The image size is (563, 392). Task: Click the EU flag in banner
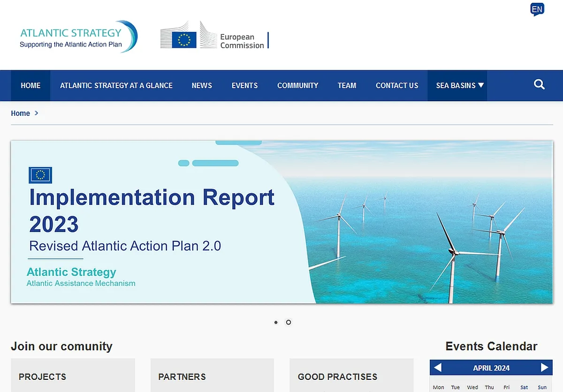(40, 175)
